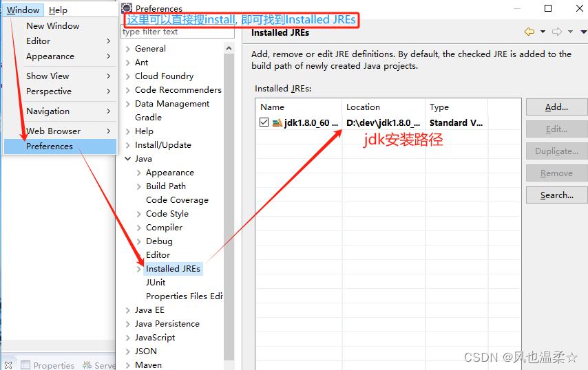Open the view menu triangle at right
588x370 pixels.
tap(584, 32)
